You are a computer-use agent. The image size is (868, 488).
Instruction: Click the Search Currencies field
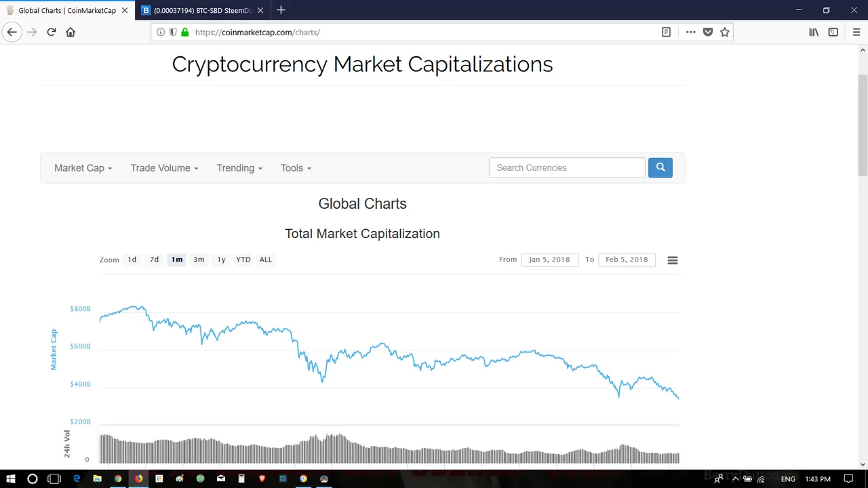[x=567, y=167]
